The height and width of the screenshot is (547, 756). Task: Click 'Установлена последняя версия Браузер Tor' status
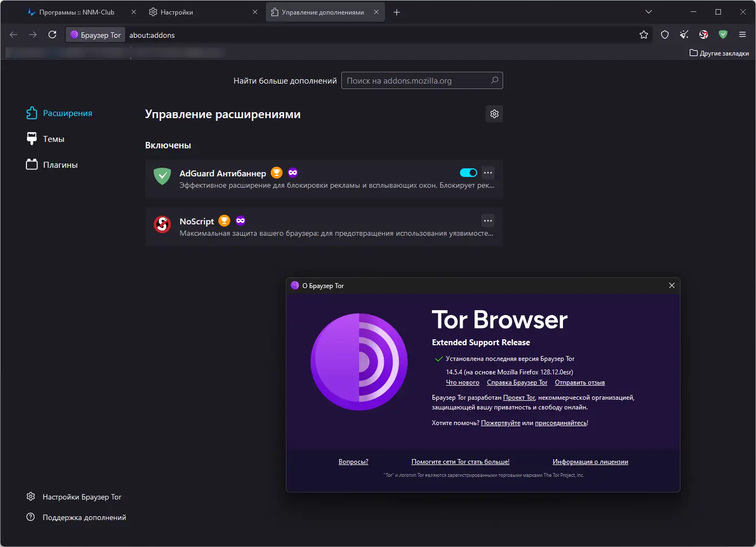(x=510, y=359)
